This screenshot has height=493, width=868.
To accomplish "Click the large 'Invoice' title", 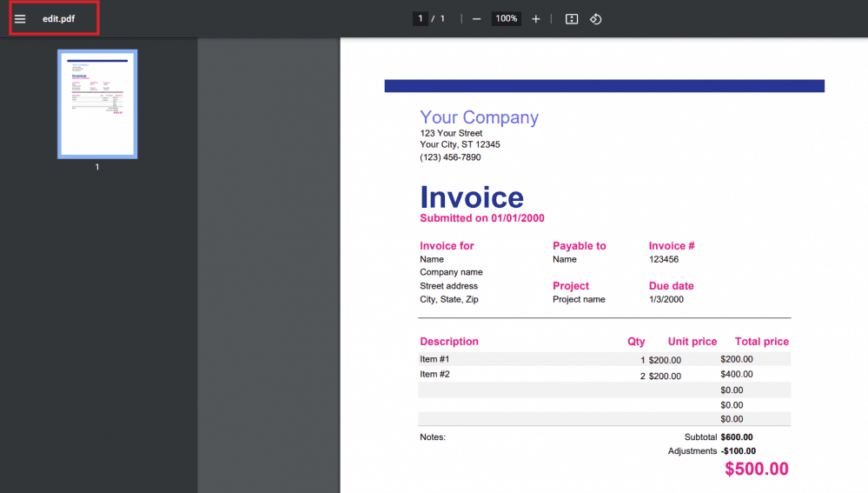I will 472,197.
